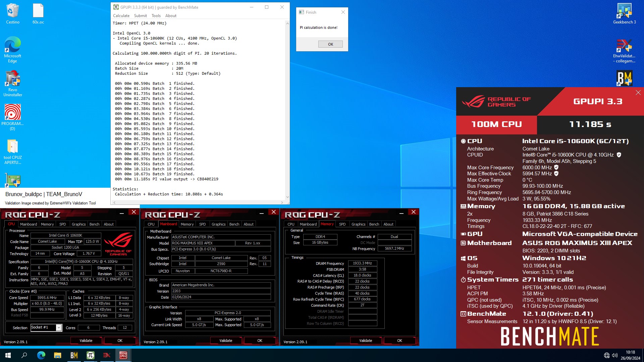Click BIOS Version 2203 field
Image resolution: width=644 pixels, height=362 pixels.
point(221,291)
